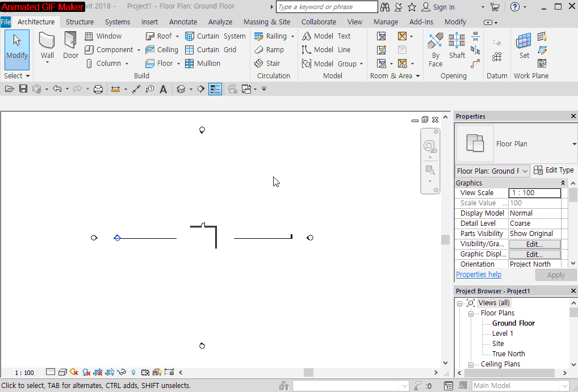Screen dimensions: 578x392
Task: Toggle reveal hidden elements lightbulb
Action: pos(133,372)
